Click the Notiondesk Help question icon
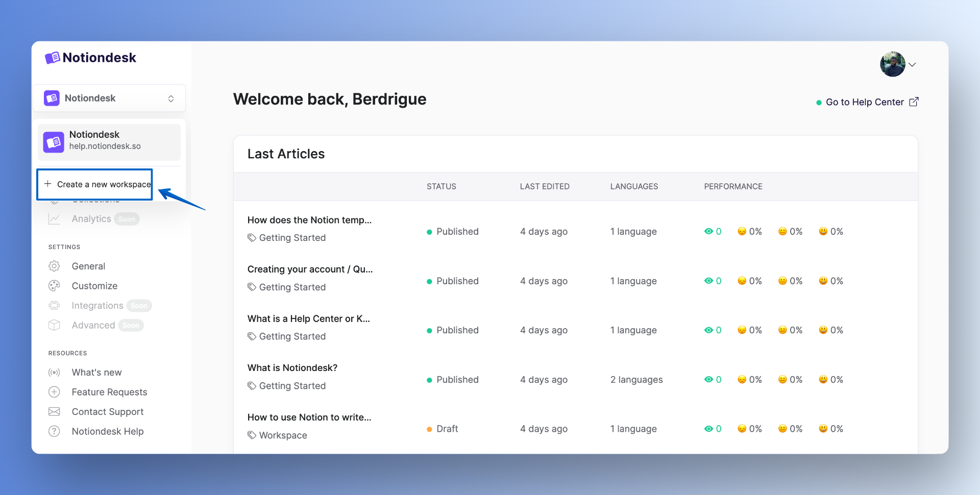Viewport: 980px width, 495px height. [x=54, y=431]
